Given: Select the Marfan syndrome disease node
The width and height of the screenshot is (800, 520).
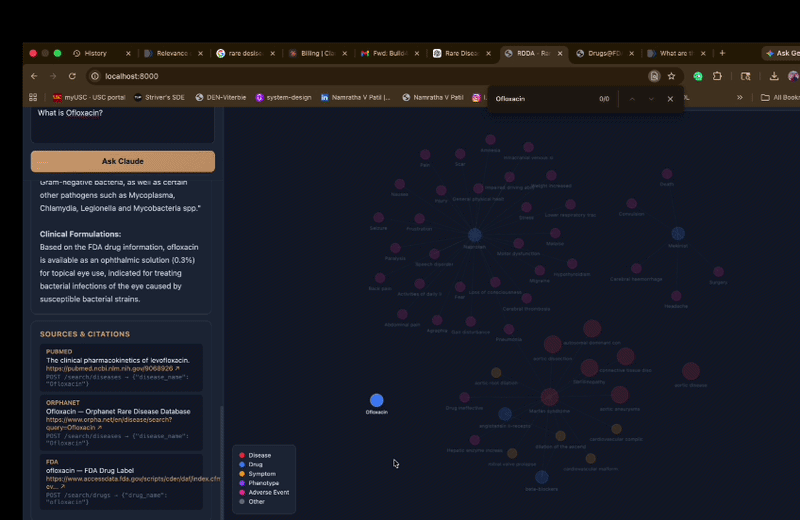Looking at the screenshot, I should coord(549,397).
